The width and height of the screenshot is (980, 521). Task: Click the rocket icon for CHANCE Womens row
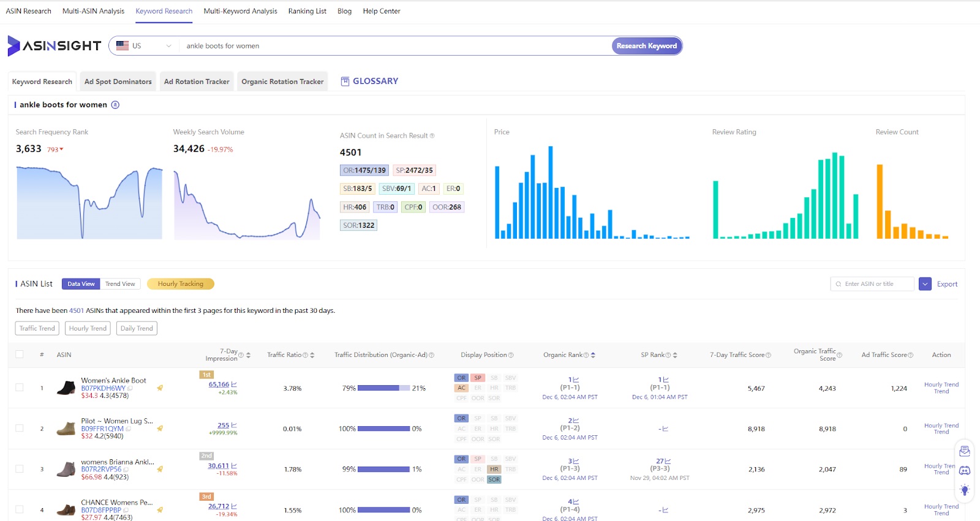(160, 510)
